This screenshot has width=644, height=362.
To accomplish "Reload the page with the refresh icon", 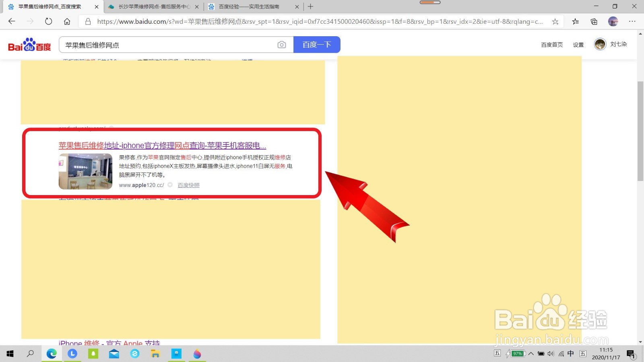I will pos(49,21).
